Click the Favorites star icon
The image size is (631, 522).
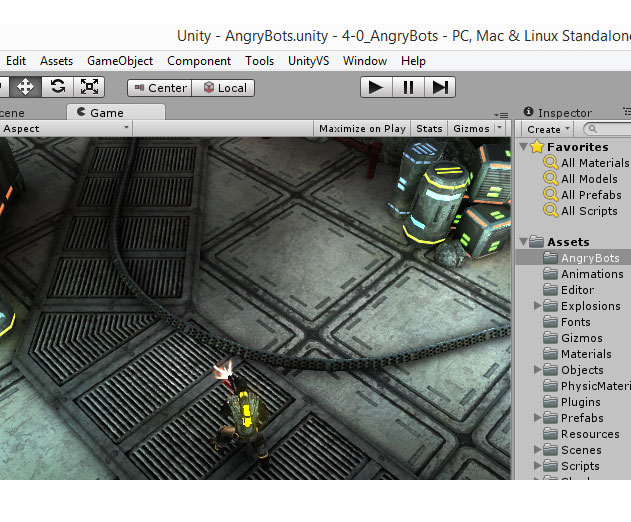[x=537, y=146]
